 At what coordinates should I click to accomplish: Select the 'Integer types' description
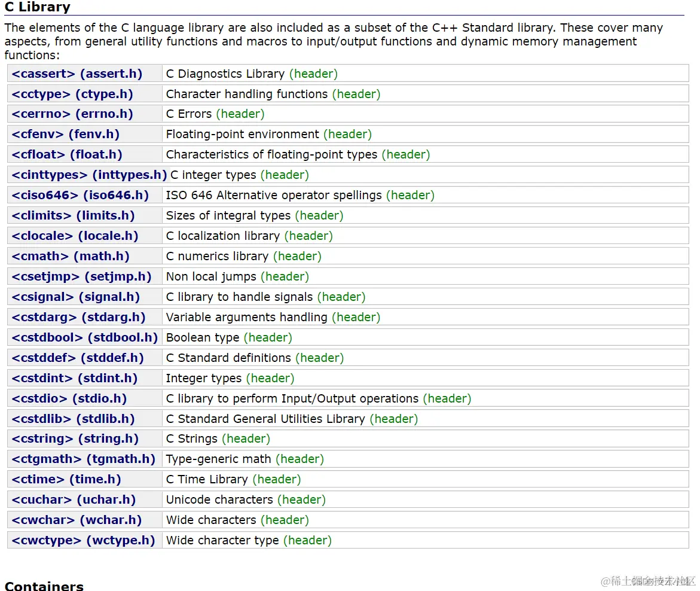click(x=204, y=379)
